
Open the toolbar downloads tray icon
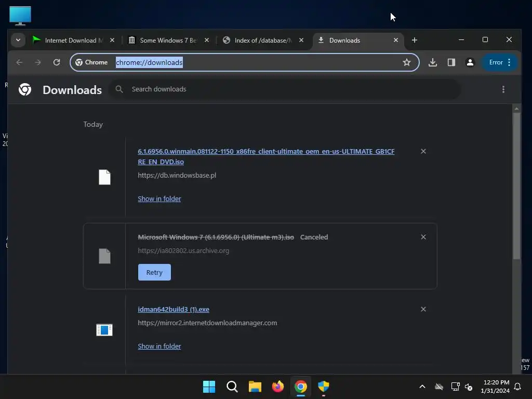[x=433, y=62]
